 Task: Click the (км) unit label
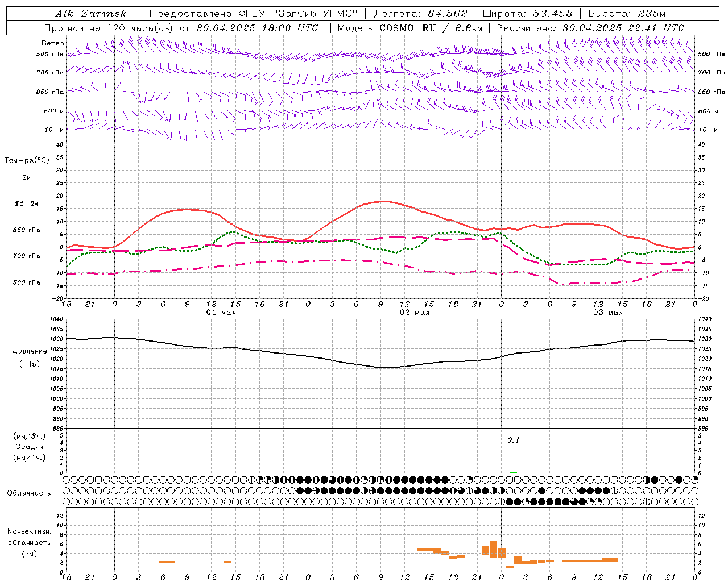pyautogui.click(x=30, y=554)
